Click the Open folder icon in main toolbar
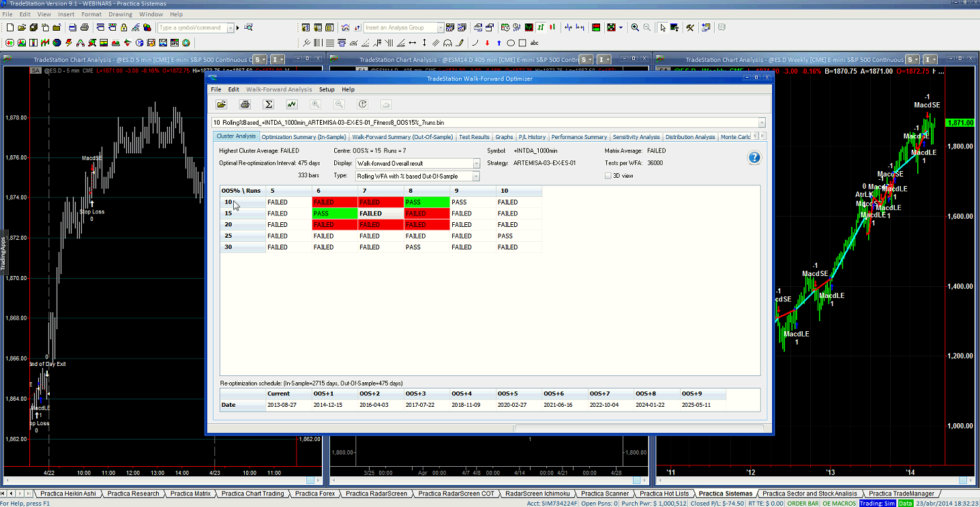This screenshot has height=507, width=980. pyautogui.click(x=23, y=27)
